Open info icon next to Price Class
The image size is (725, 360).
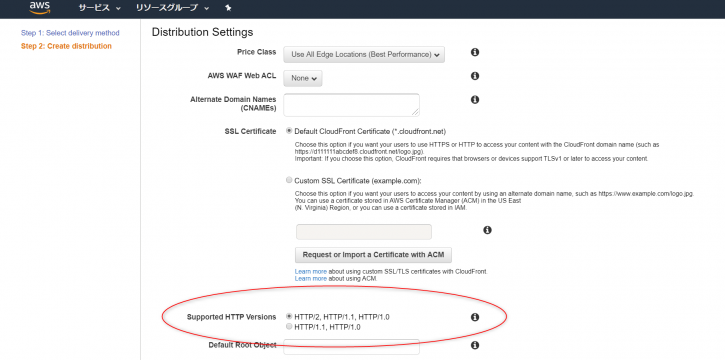(474, 52)
